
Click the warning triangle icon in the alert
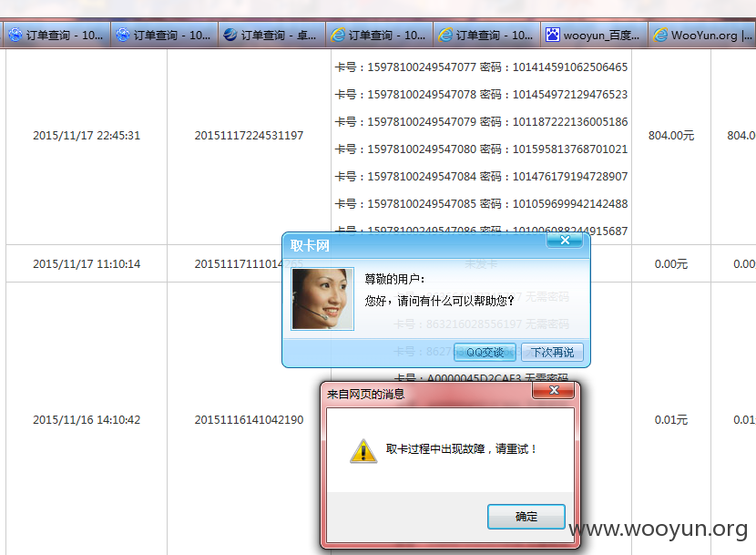363,451
